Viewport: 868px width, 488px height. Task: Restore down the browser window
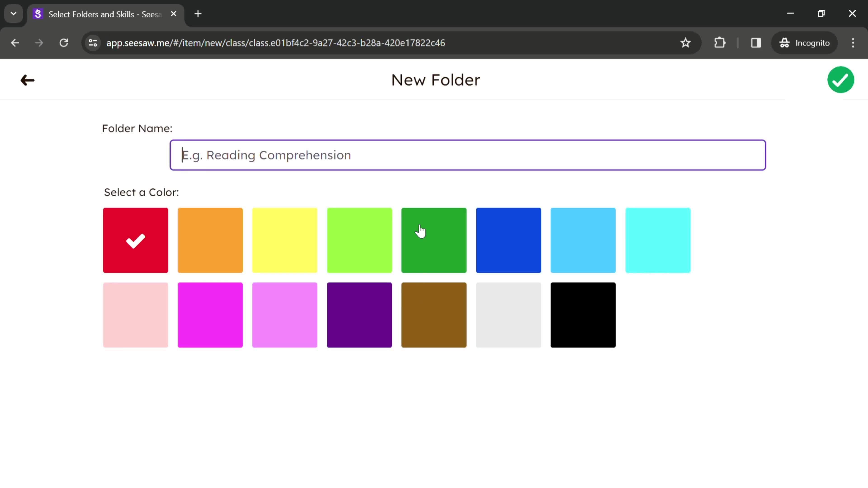coord(821,14)
